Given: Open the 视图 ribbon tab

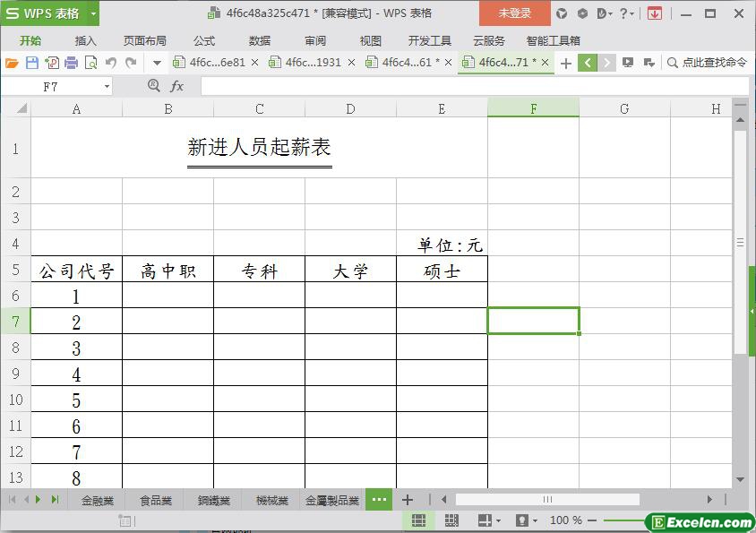Looking at the screenshot, I should (370, 41).
